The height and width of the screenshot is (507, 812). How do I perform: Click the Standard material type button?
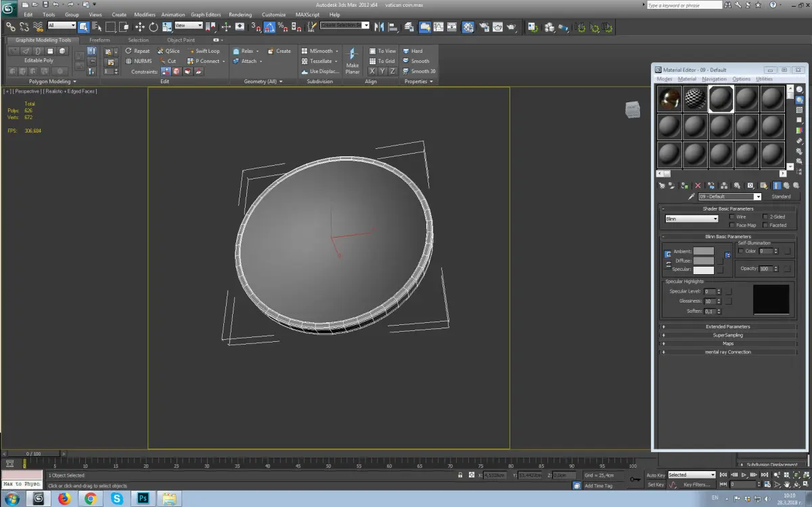pos(781,196)
